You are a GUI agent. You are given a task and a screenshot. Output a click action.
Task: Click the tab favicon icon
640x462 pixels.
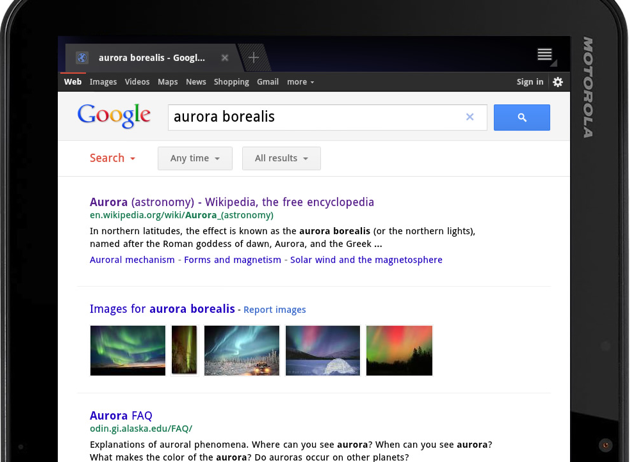[x=82, y=58]
